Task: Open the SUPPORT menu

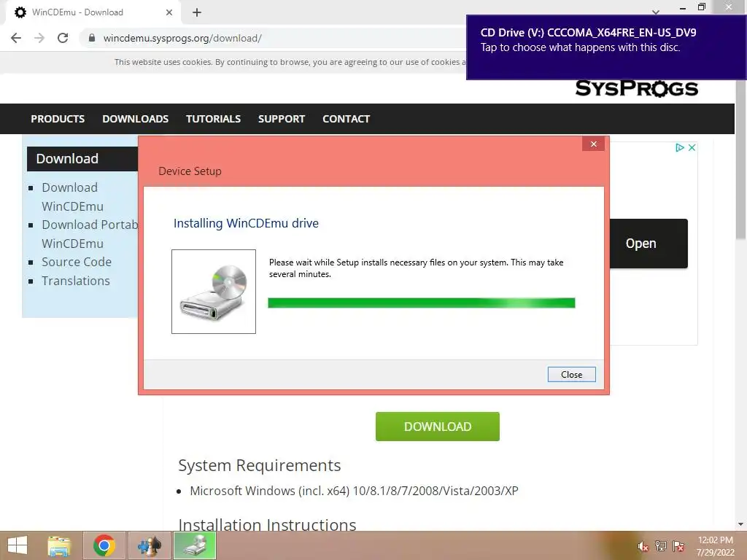Action: pos(281,119)
